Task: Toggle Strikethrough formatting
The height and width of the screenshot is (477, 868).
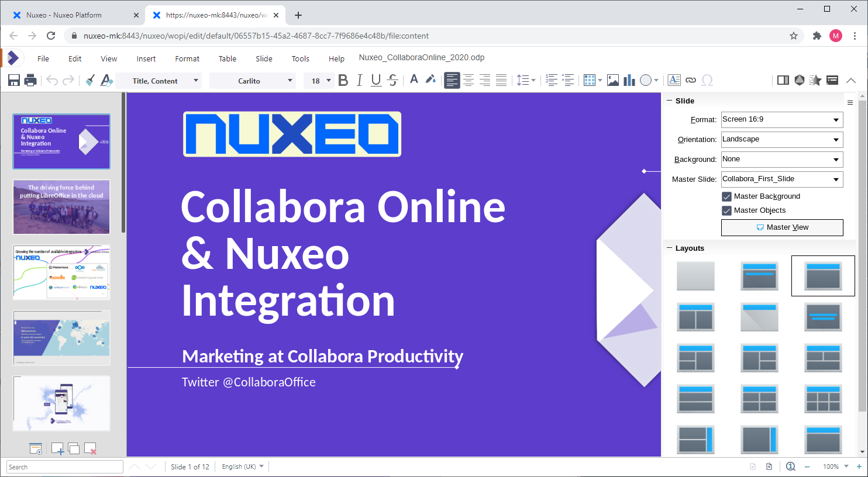Action: [x=393, y=81]
